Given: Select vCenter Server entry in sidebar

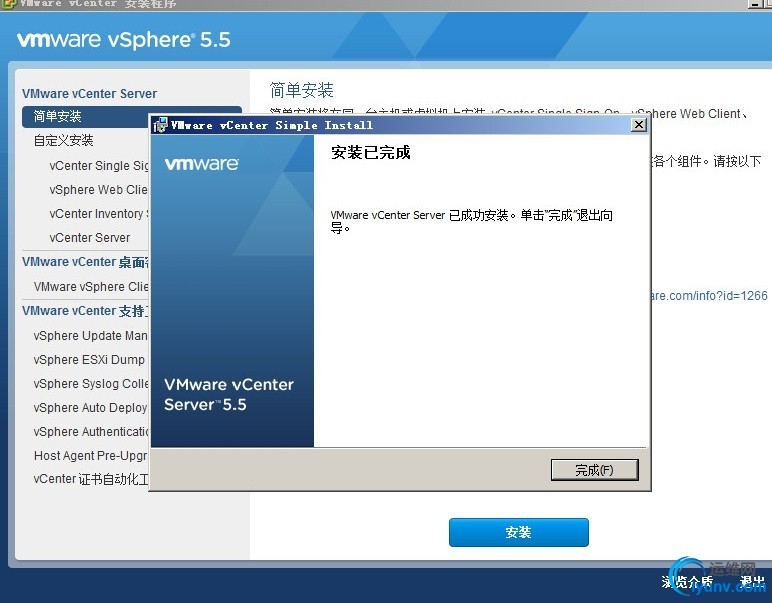Looking at the screenshot, I should click(90, 238).
